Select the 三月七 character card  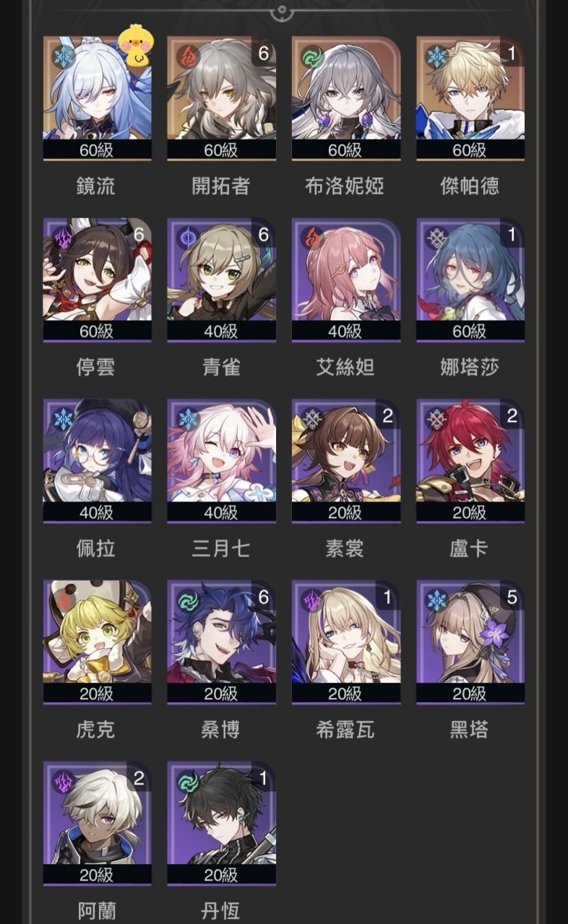pos(221,461)
